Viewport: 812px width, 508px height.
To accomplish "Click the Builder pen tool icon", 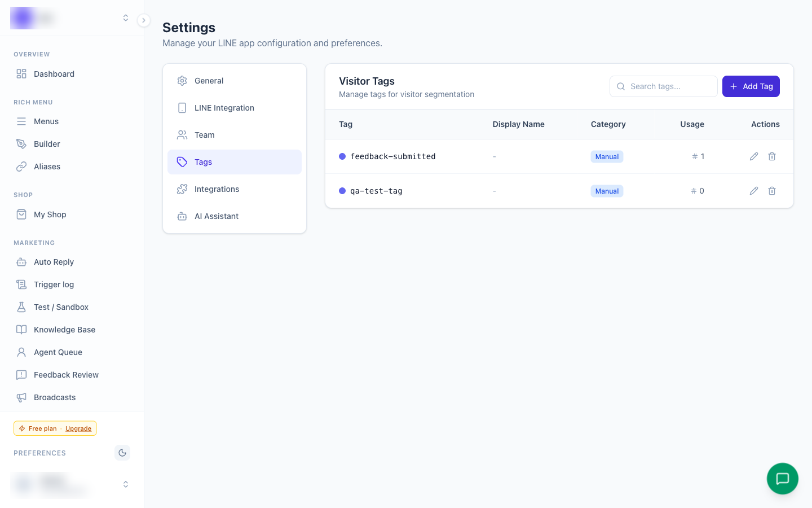I will tap(21, 144).
